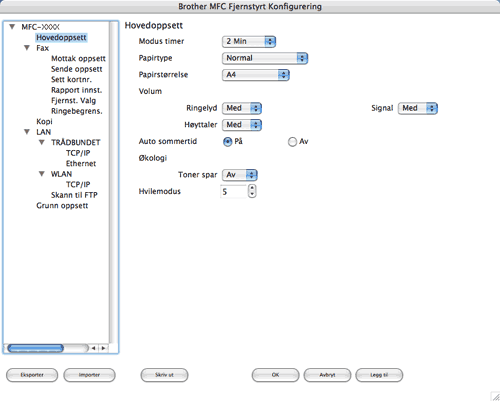
Task: Click the Skriv ut button
Action: pyautogui.click(x=164, y=375)
